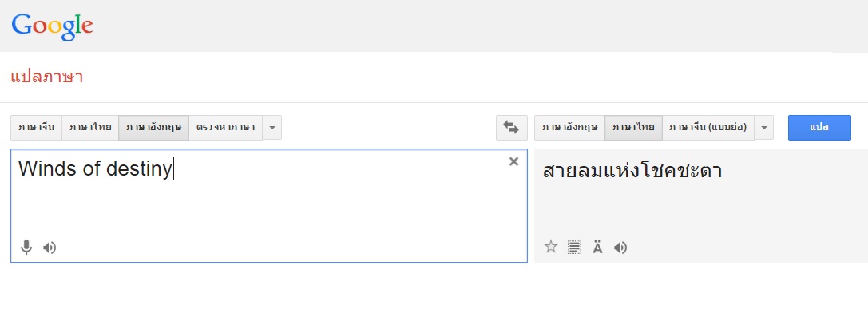Clear the source text with X
868x325 pixels.
click(513, 162)
